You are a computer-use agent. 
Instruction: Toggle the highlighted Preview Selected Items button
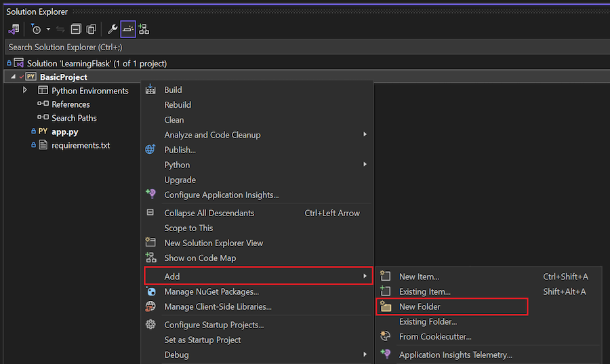click(127, 29)
